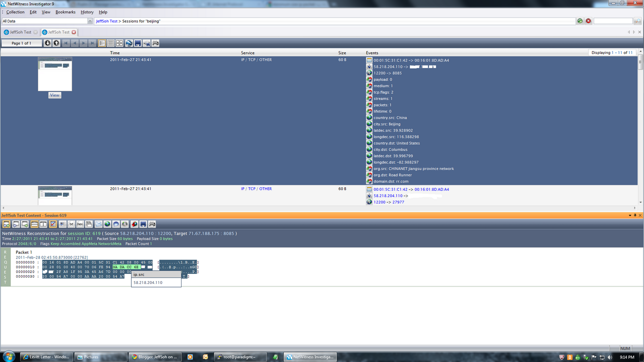
Task: Open the Help menu
Action: tap(103, 12)
